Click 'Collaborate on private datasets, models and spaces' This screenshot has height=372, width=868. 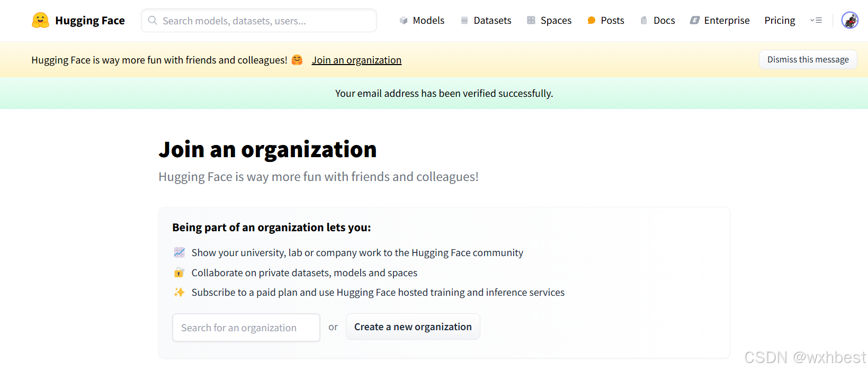tap(305, 273)
